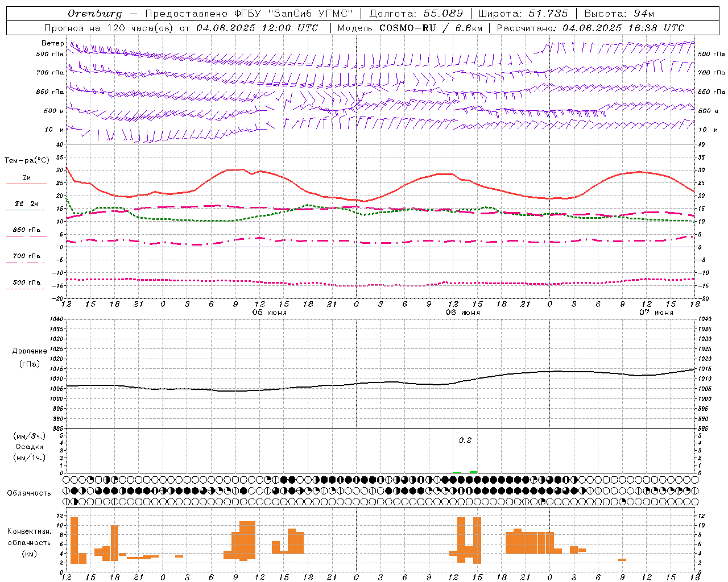
Task: Click the calculation time Рассчитано: 04.06.2025 16:38 UTC
Action: click(590, 28)
